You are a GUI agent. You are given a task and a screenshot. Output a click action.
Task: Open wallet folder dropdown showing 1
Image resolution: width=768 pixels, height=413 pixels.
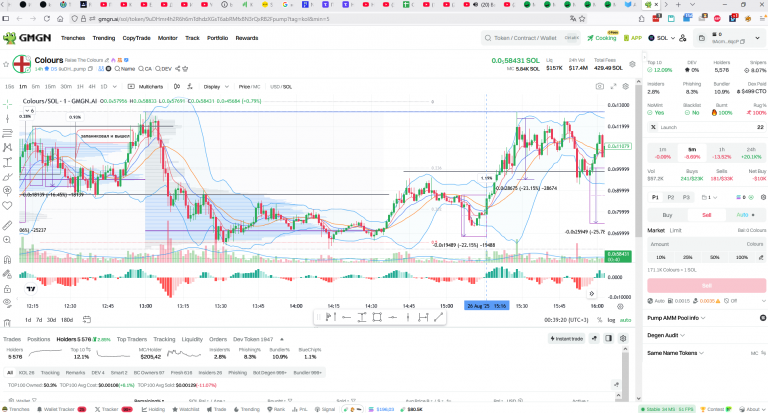pyautogui.click(x=709, y=197)
